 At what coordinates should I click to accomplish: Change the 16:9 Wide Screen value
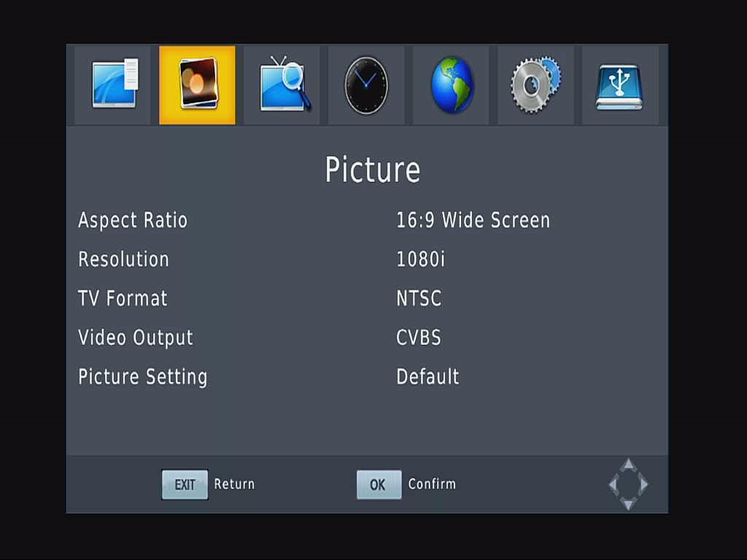pyautogui.click(x=473, y=220)
